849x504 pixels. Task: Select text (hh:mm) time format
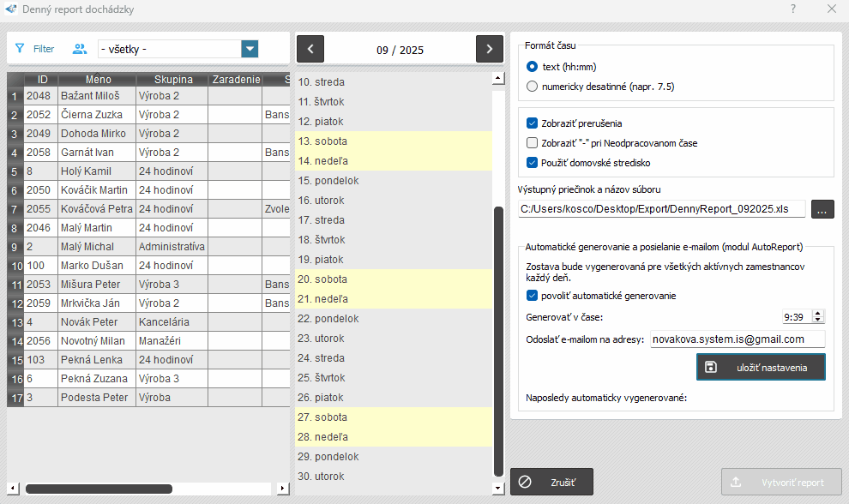point(533,66)
